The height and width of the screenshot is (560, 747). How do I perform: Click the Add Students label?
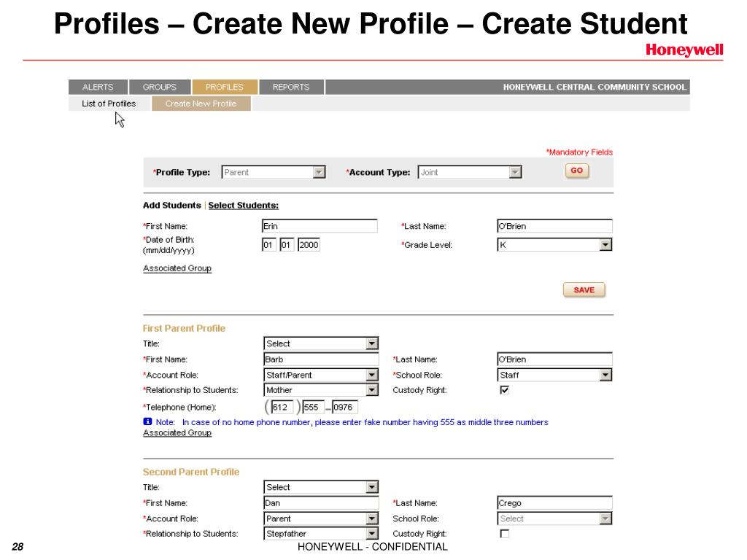[x=172, y=205]
